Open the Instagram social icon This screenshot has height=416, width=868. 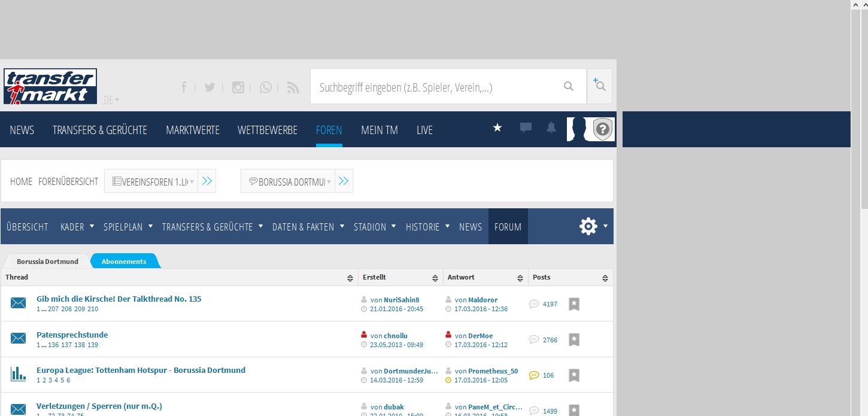point(238,87)
